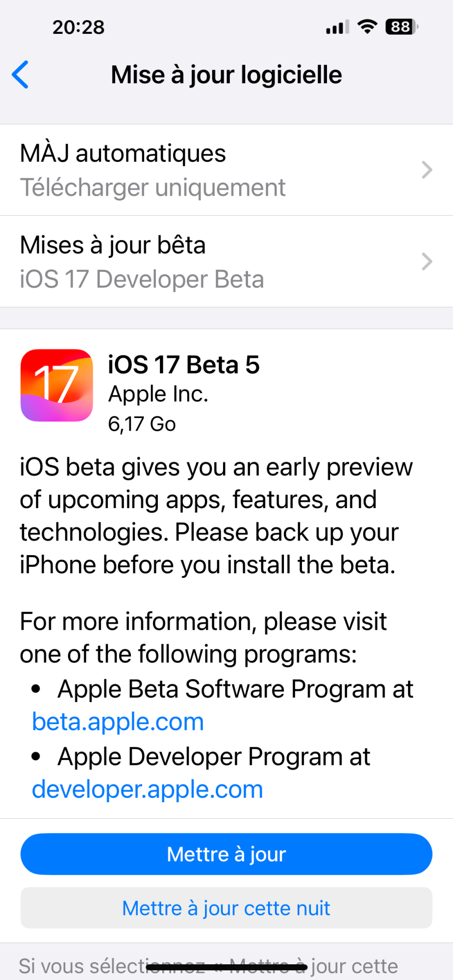Tap the Mise à jour logicielle header
The width and height of the screenshot is (453, 980).
tap(226, 75)
